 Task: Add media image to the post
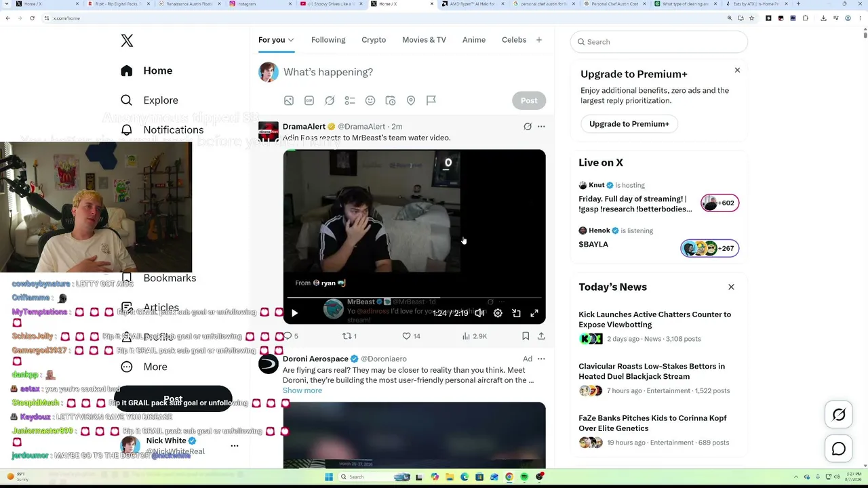(289, 100)
